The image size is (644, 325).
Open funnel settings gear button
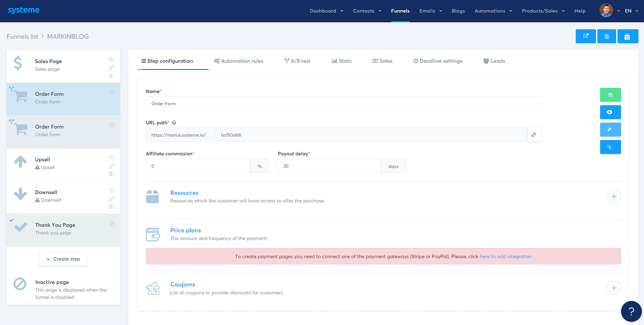(x=606, y=36)
